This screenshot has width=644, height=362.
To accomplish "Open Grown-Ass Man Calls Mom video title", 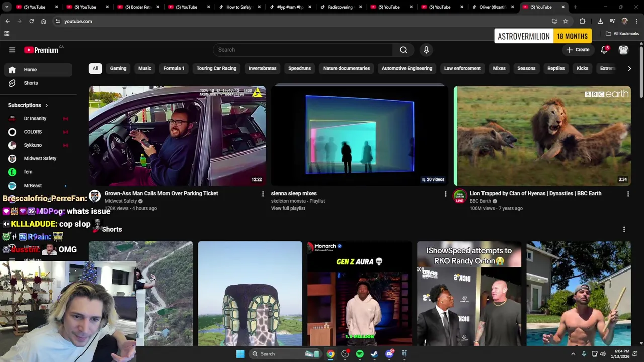I will point(161,193).
